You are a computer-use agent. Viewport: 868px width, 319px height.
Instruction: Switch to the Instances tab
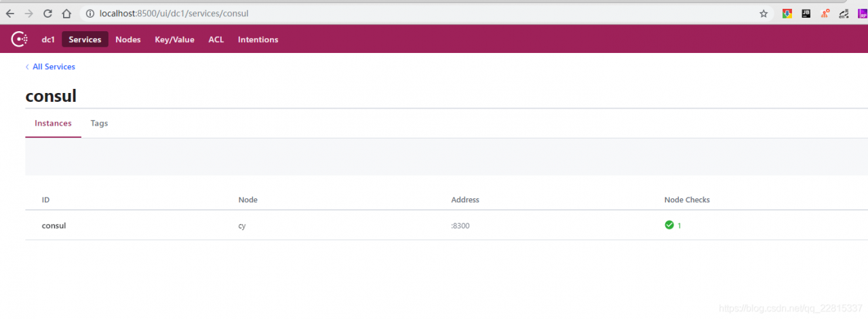[x=53, y=124]
